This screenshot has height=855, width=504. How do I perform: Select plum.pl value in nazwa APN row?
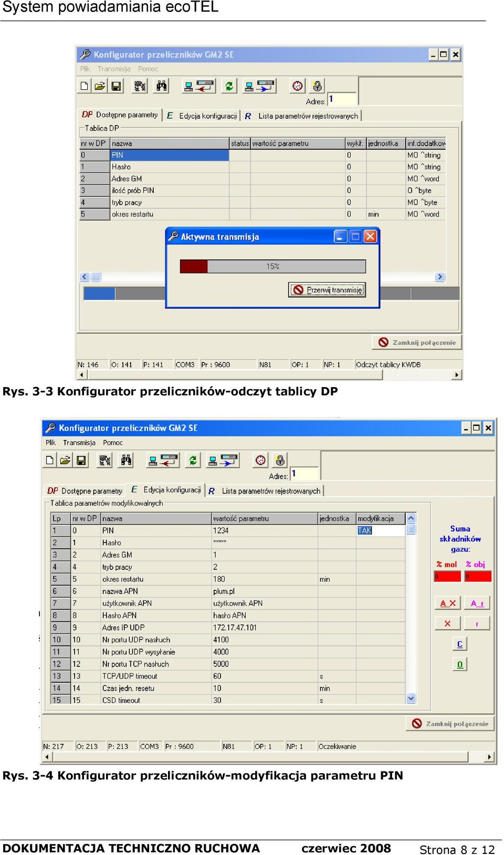point(224,591)
